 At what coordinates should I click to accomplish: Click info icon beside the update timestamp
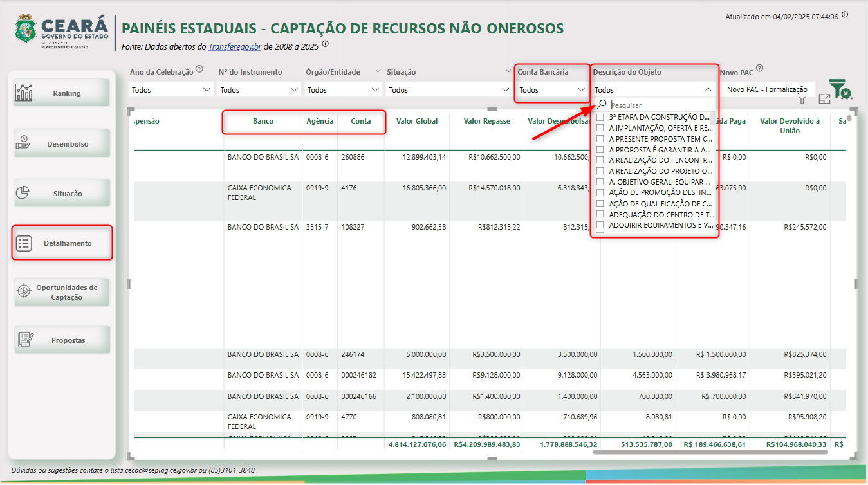[x=845, y=14]
